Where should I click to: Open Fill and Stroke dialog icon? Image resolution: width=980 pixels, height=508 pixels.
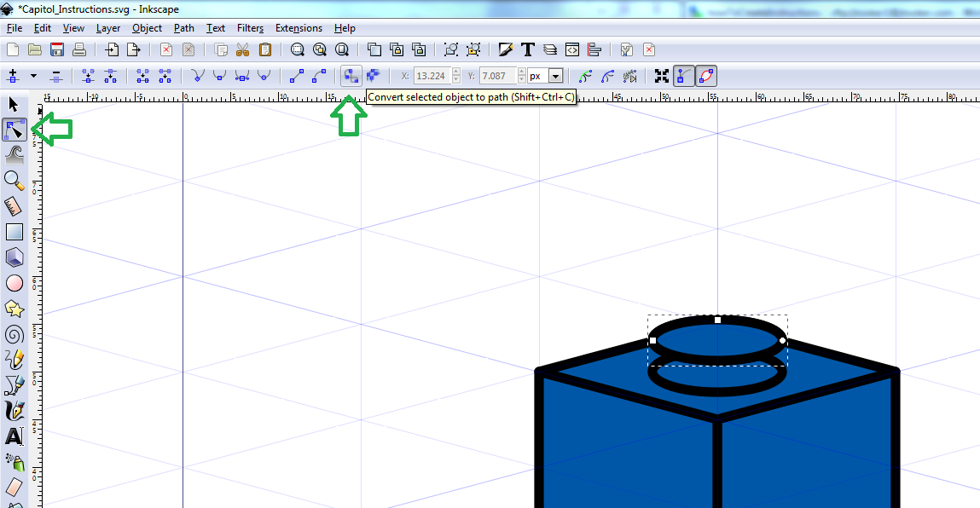pos(506,50)
